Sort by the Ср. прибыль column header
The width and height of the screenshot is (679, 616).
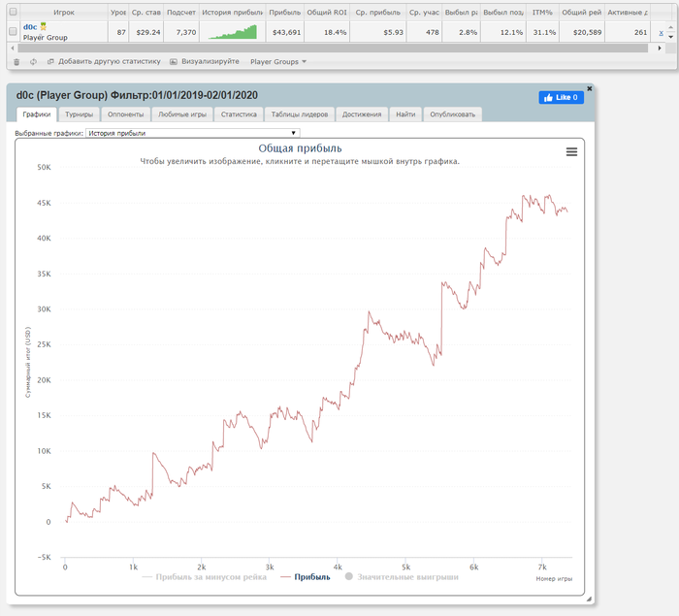tap(378, 13)
